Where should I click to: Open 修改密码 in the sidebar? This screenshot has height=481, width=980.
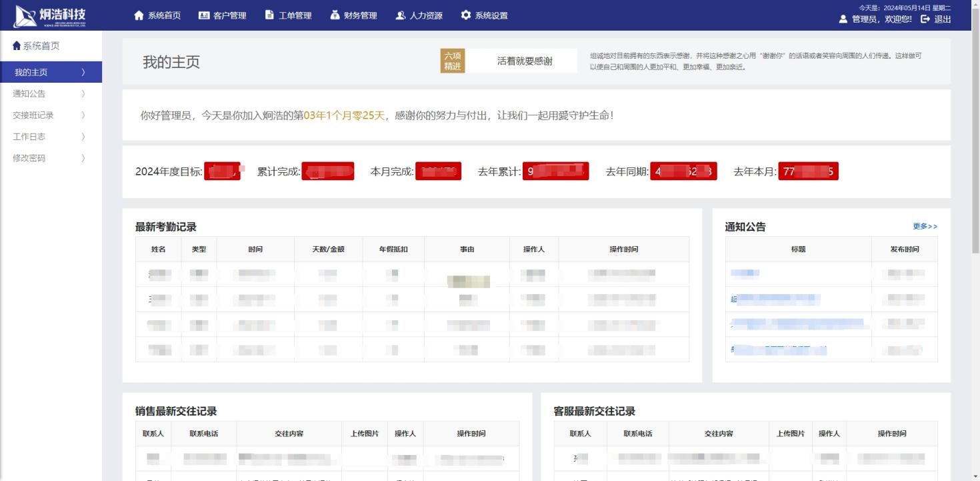pyautogui.click(x=29, y=158)
